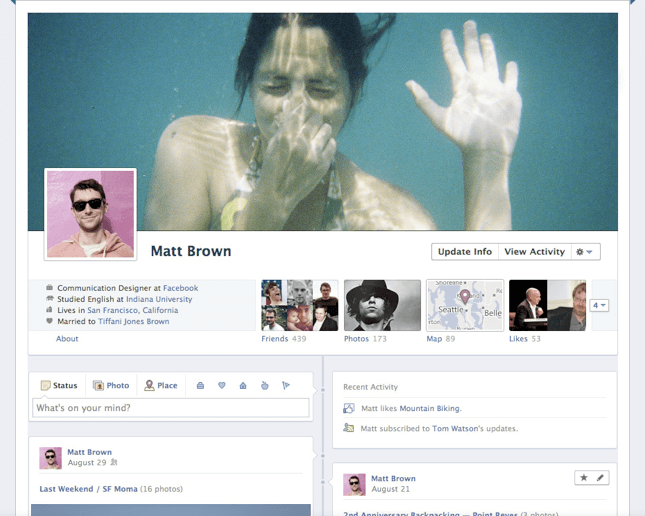Click the Work and Education briefcase icon in composer

[x=200, y=386]
